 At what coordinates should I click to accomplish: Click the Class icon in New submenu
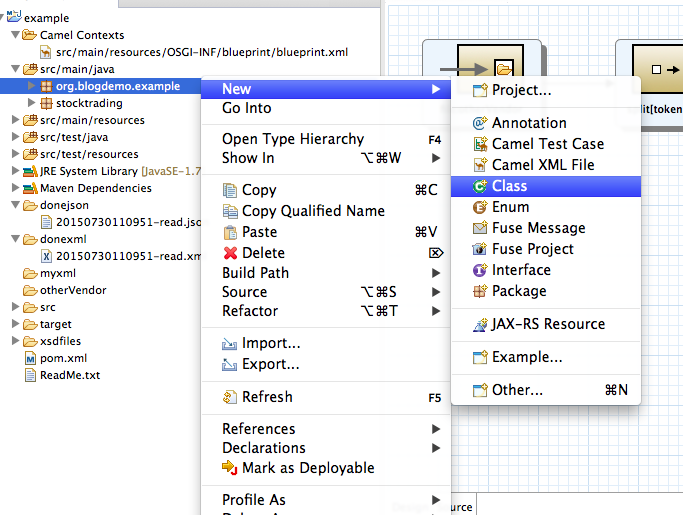(x=480, y=186)
